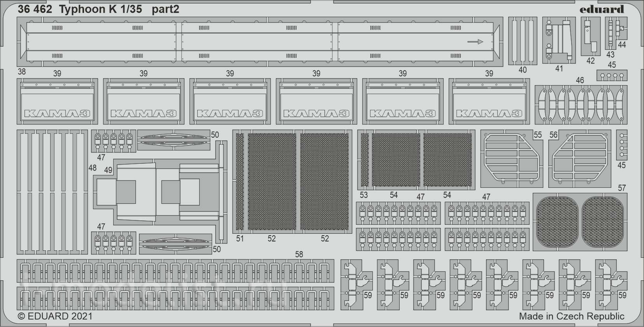Select the KAMA3 mudflap nearest part 38's label
The image size is (644, 327).
57,101
